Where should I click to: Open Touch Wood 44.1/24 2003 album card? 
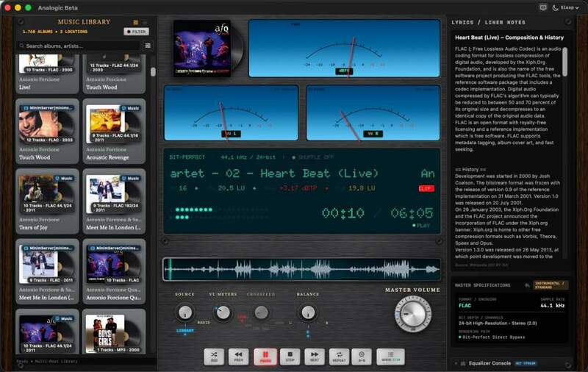click(x=114, y=74)
